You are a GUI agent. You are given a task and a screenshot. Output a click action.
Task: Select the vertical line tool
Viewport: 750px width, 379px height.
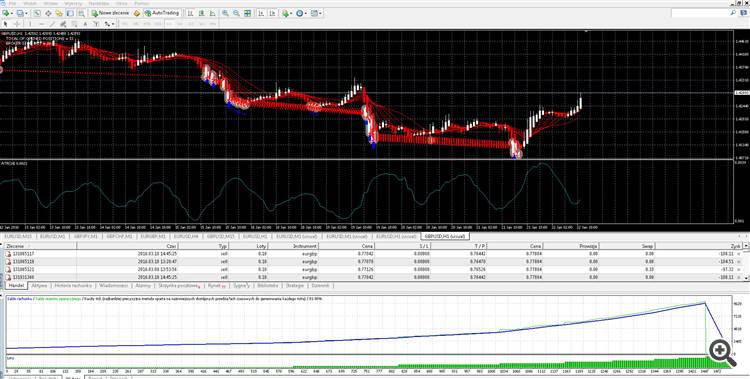30,23
